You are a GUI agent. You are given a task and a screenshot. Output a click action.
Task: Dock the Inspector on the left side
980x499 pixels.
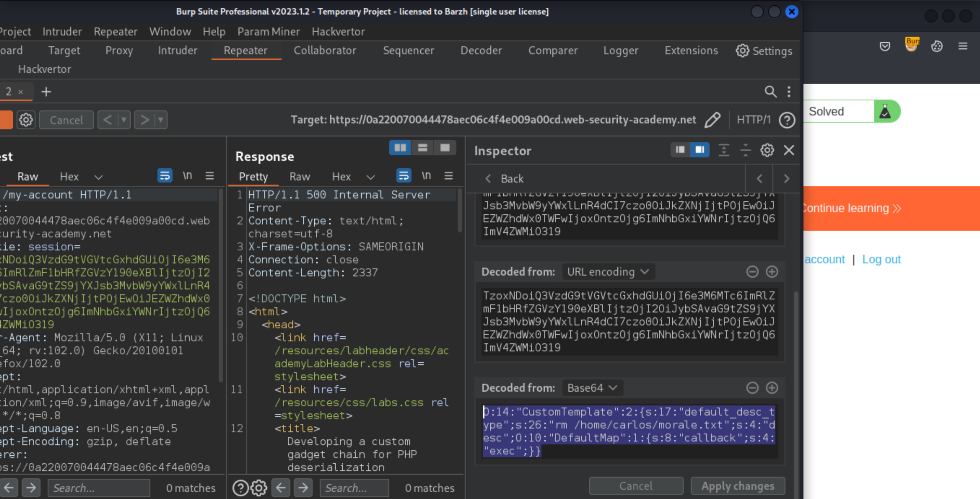coord(680,150)
